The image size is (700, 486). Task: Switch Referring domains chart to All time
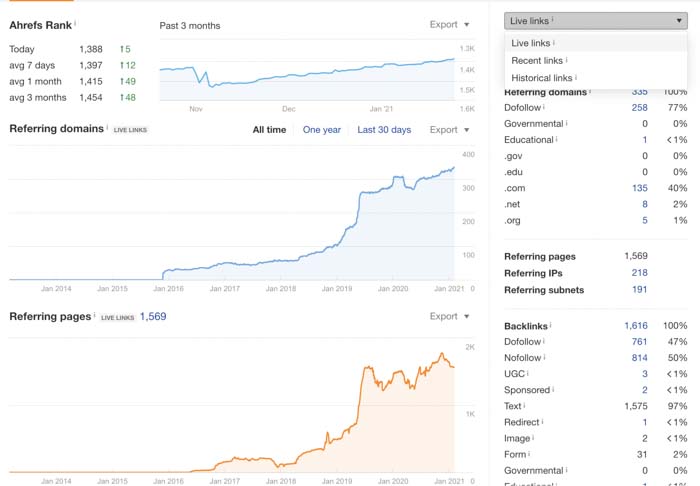point(269,130)
